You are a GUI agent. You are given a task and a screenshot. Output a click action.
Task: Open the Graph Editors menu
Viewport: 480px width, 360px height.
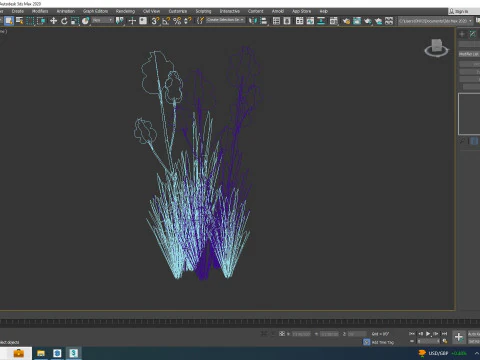(x=95, y=11)
